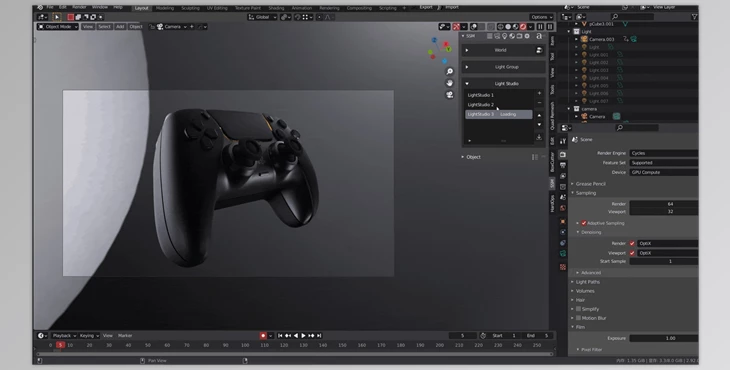The width and height of the screenshot is (730, 370).
Task: Open the Render properties tab icon
Action: 563,155
